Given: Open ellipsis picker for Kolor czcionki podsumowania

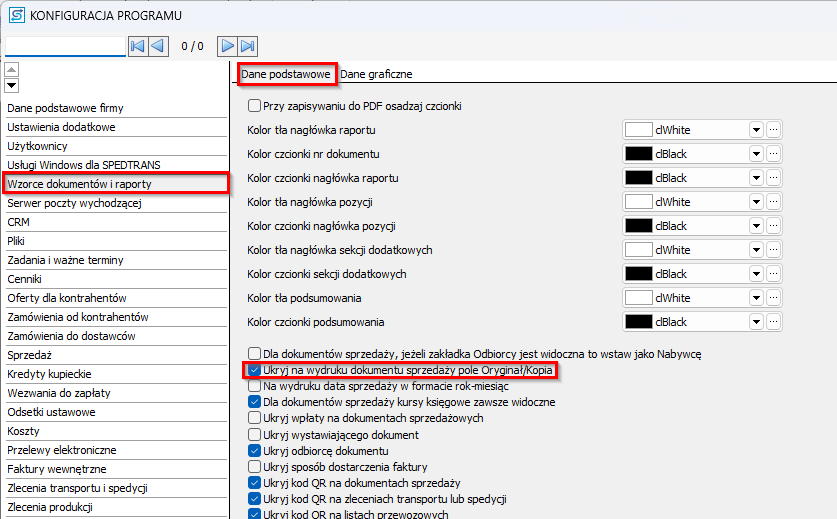Looking at the screenshot, I should [773, 322].
